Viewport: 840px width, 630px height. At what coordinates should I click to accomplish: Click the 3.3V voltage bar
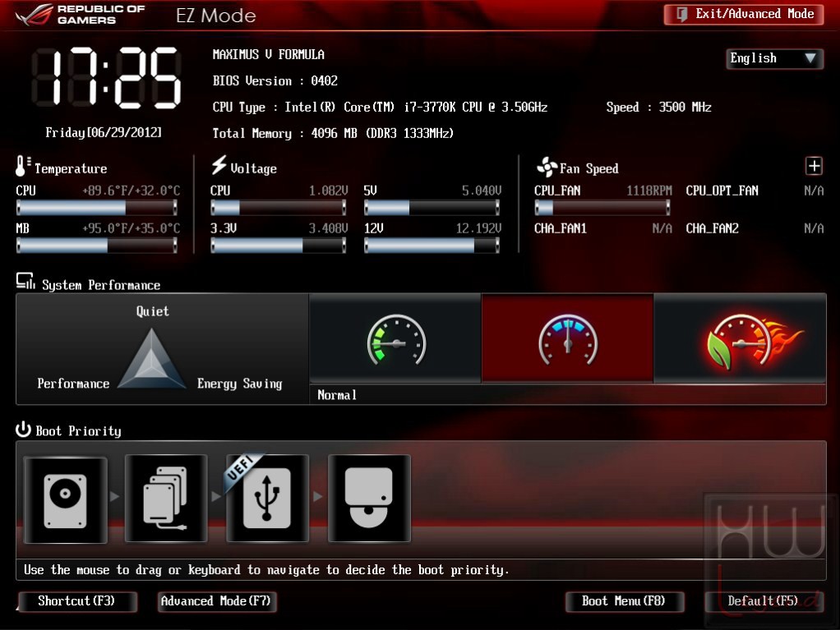279,246
